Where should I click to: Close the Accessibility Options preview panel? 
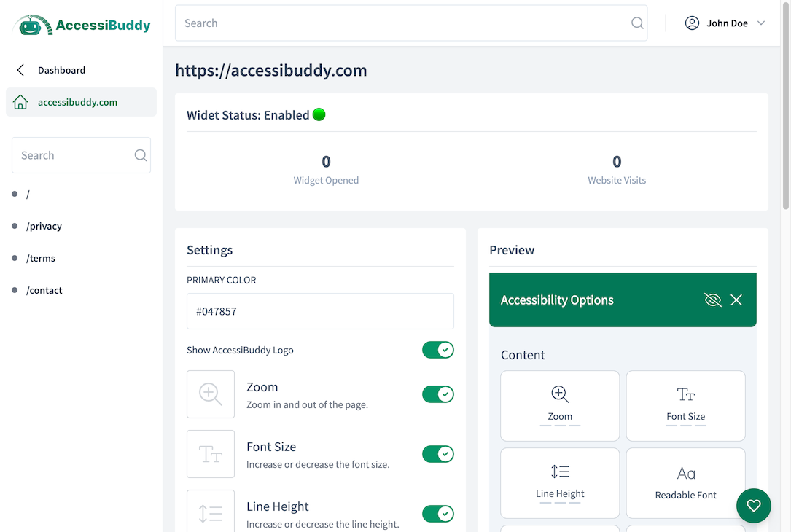(x=736, y=300)
